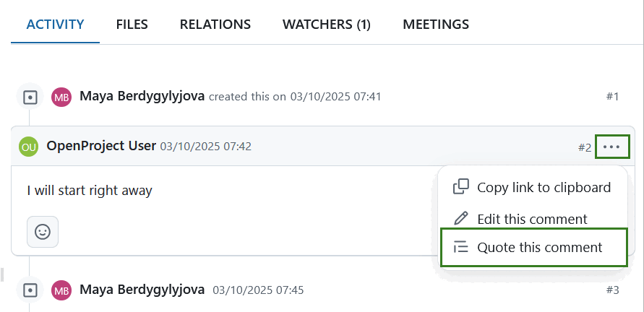Select the Activity tab

tap(55, 25)
